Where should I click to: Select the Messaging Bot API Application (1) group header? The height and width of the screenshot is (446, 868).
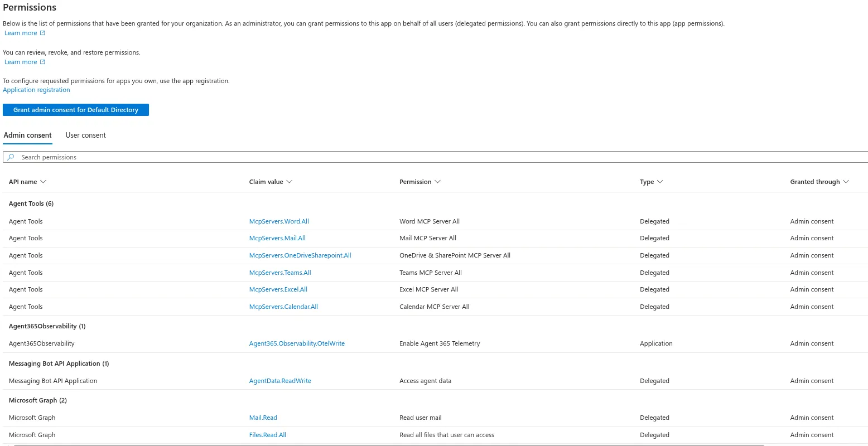(59, 363)
